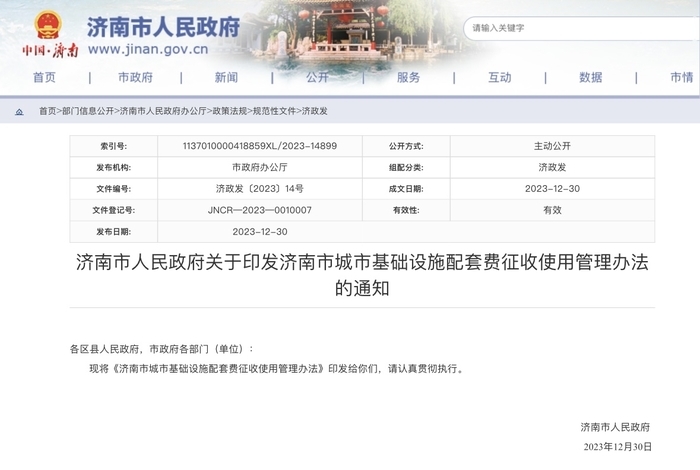
Task: Go to the 数据 section
Action: [591, 78]
